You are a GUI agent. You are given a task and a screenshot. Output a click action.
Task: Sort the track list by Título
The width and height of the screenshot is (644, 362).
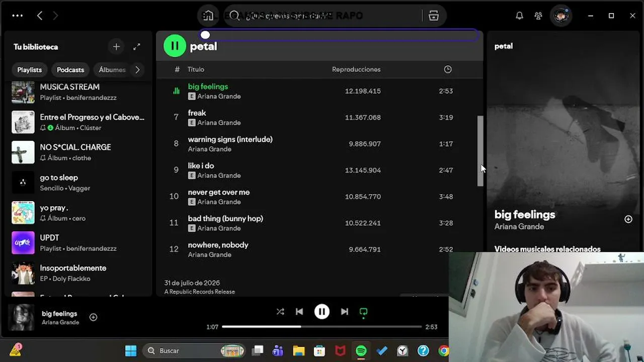pyautogui.click(x=196, y=69)
